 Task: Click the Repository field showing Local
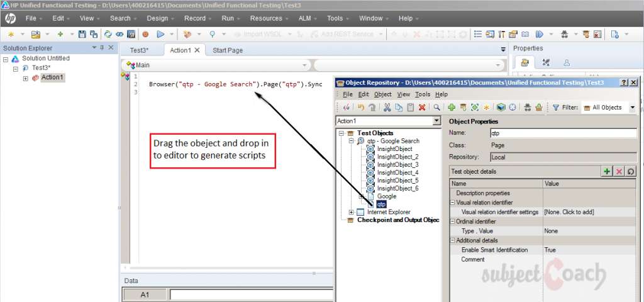pyautogui.click(x=563, y=157)
